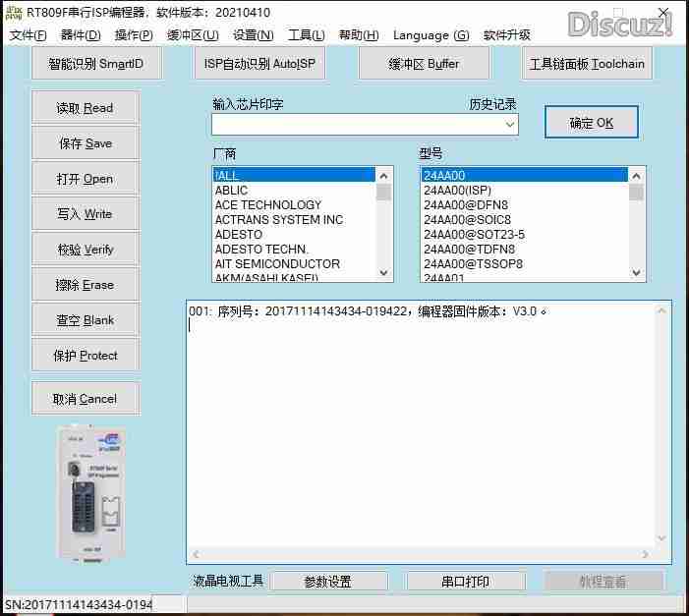Open the 设置(N) menu
The height and width of the screenshot is (616, 689).
(254, 35)
